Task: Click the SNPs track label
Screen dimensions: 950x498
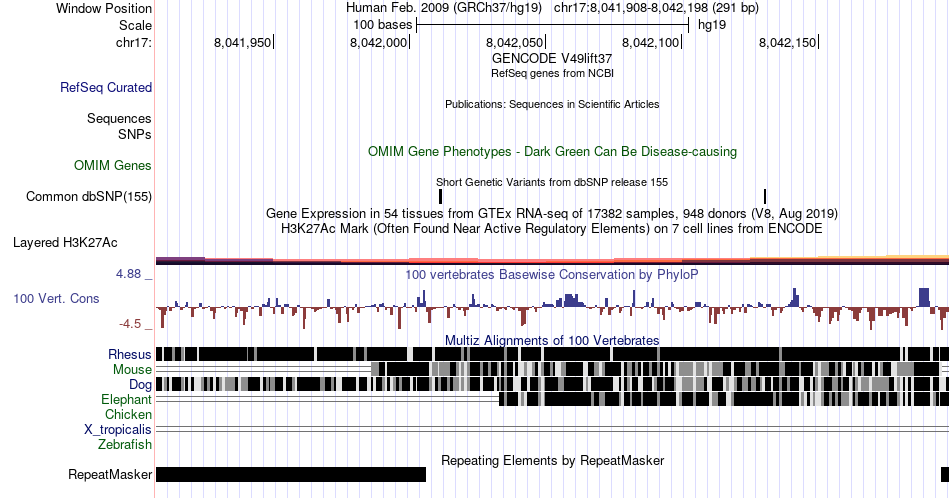Action: tap(135, 134)
